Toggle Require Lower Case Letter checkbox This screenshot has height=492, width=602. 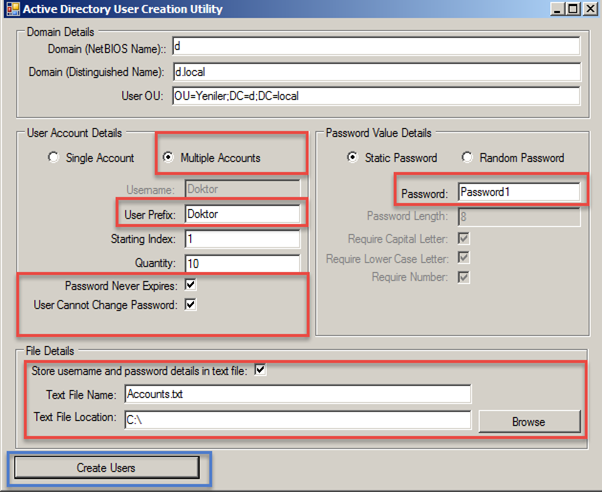pos(464,257)
